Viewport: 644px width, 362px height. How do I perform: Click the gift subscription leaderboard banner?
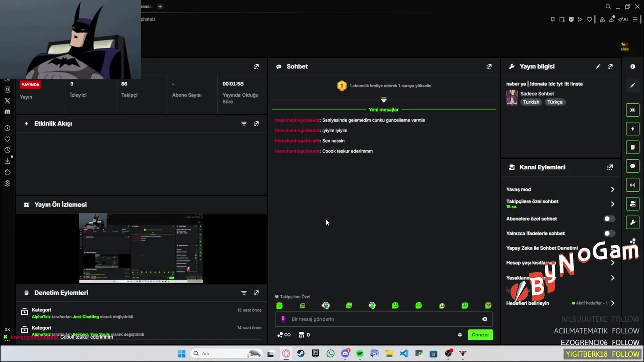pos(384,86)
